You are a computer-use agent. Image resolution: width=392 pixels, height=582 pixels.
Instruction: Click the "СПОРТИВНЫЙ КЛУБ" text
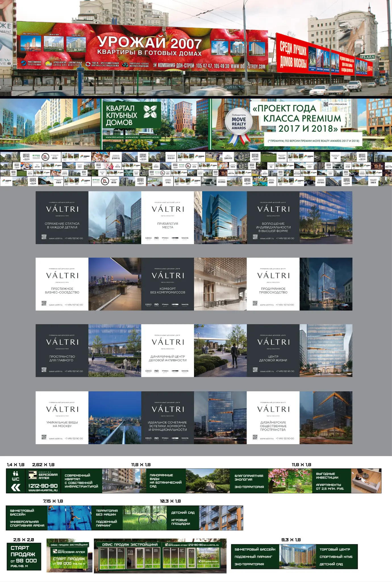[336, 557]
